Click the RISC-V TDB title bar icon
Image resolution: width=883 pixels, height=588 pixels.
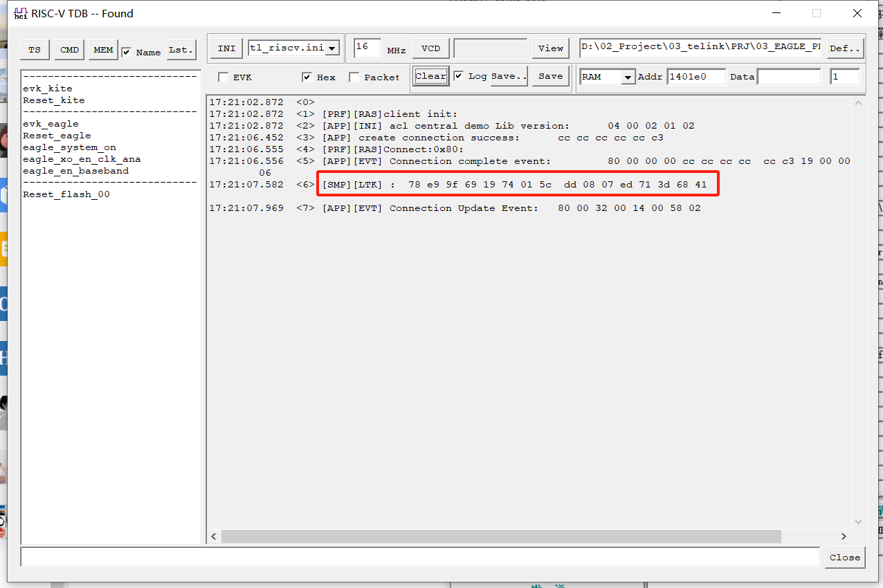point(21,13)
